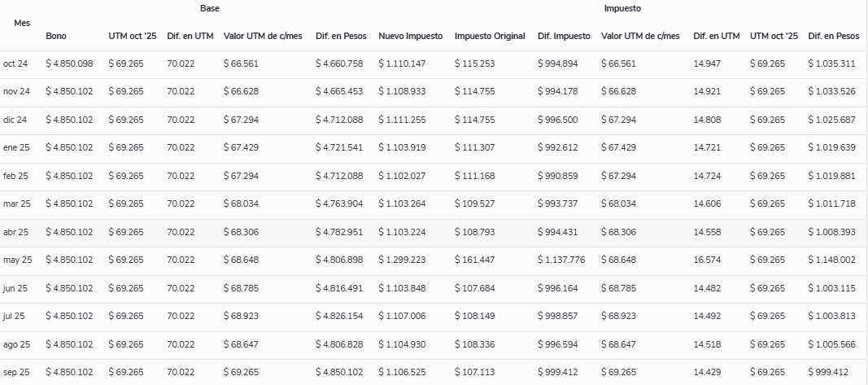This screenshot has height=385, width=868.
Task: Select the Base group header
Action: point(210,8)
